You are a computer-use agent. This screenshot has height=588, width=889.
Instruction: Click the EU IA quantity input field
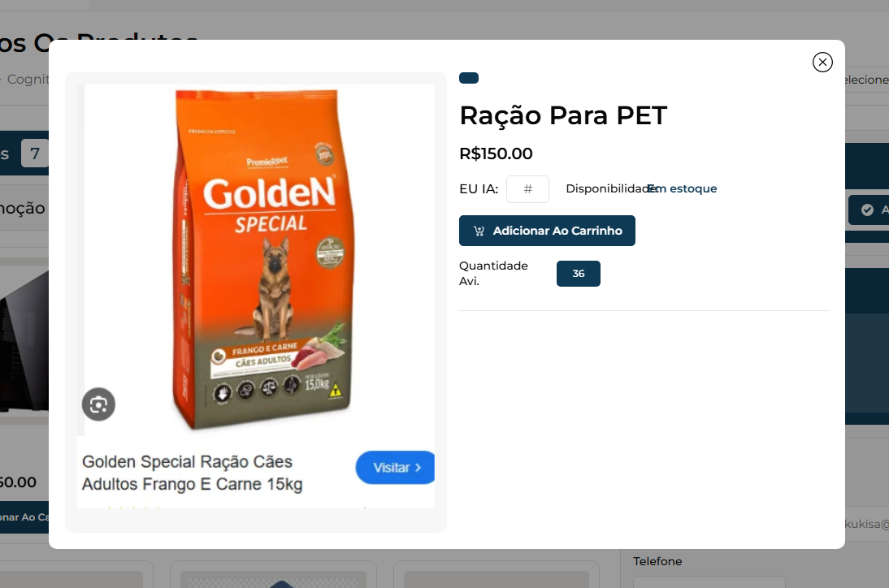[x=527, y=189]
